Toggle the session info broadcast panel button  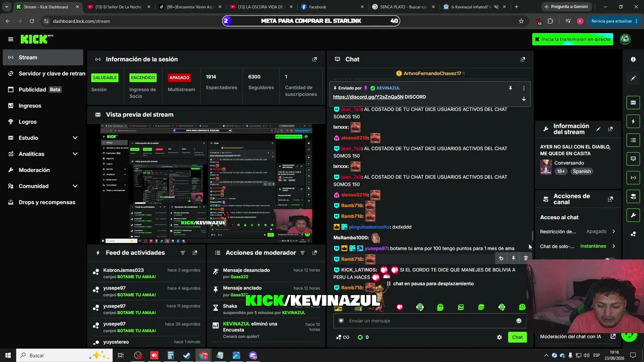point(633,177)
